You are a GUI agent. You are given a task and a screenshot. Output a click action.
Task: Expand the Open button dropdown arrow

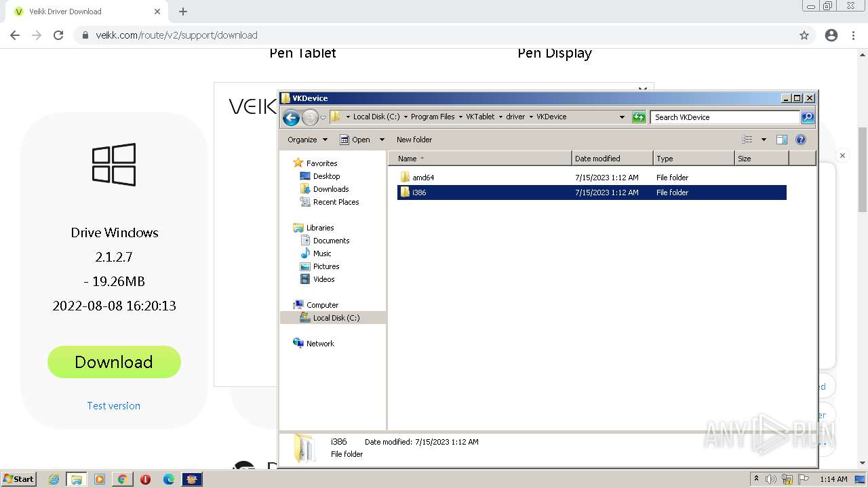coord(382,140)
